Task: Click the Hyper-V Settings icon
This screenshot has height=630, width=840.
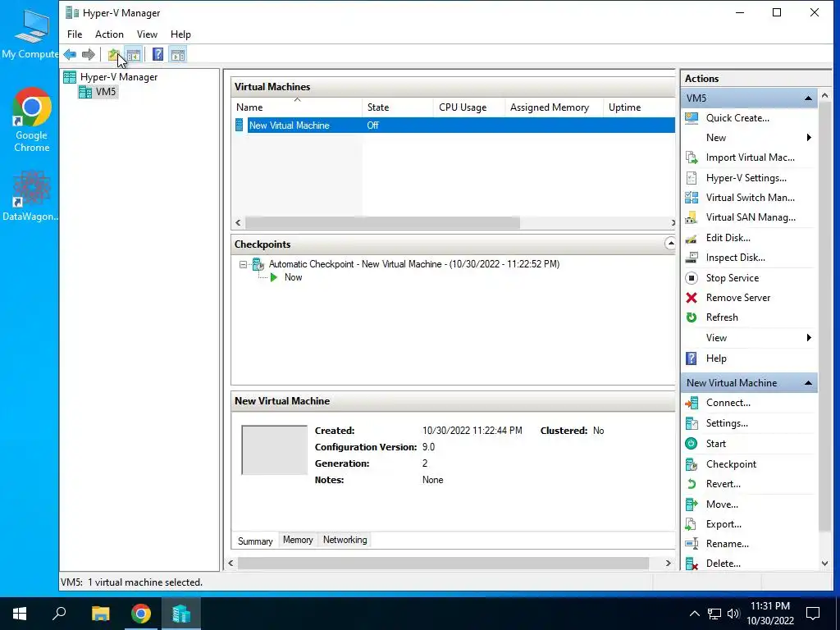Action: pyautogui.click(x=692, y=178)
